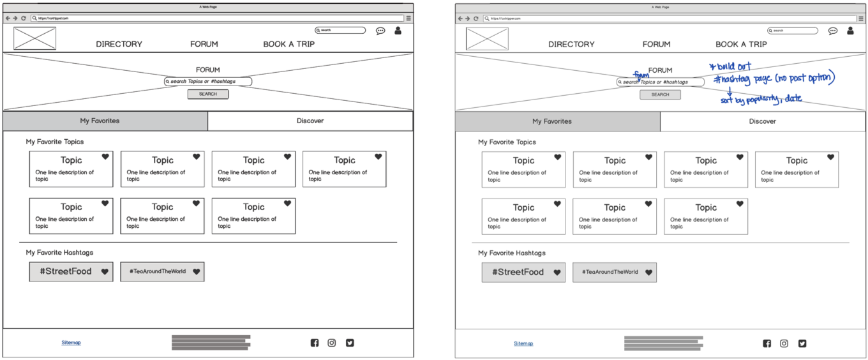Click the browser back arrow in left wireframe
868x360 pixels.
click(8, 19)
